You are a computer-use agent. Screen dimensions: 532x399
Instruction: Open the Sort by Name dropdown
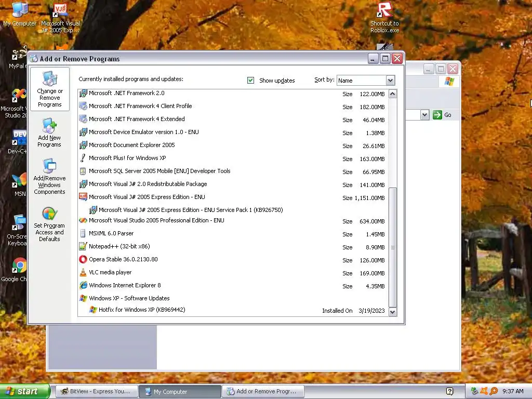390,81
